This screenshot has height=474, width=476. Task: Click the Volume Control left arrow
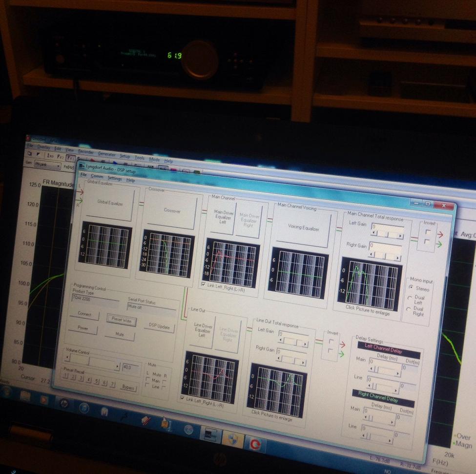click(x=67, y=358)
